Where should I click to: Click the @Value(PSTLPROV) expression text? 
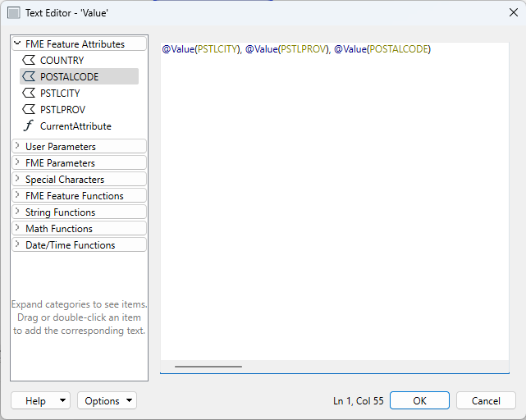[x=287, y=49]
